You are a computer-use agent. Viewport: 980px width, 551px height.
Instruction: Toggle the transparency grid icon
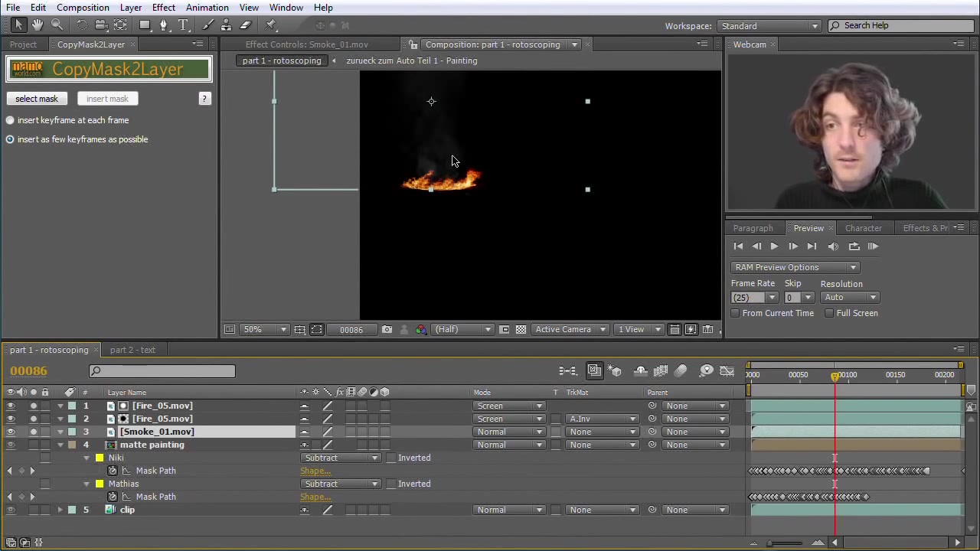[521, 330]
